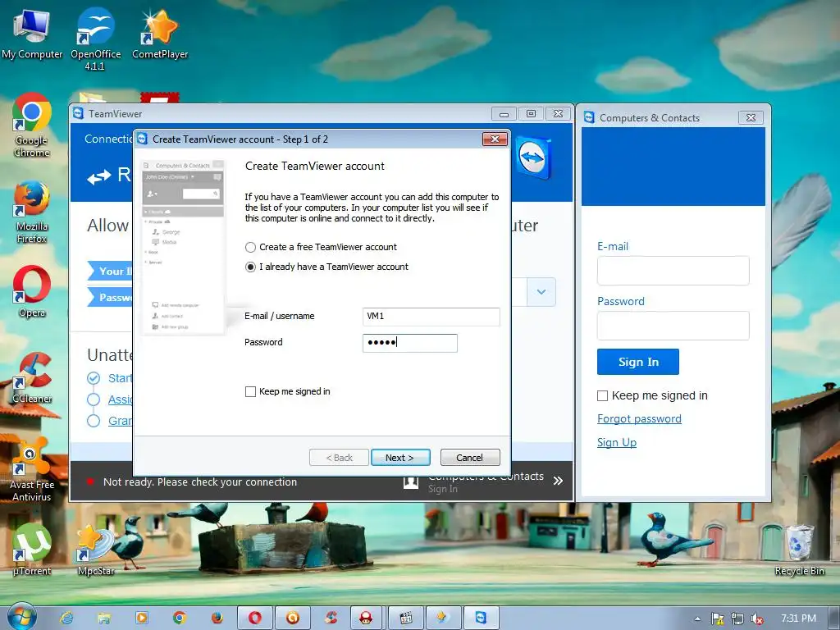Click E-mail field in Computers & Contacts
The width and height of the screenshot is (840, 630).
coord(673,271)
